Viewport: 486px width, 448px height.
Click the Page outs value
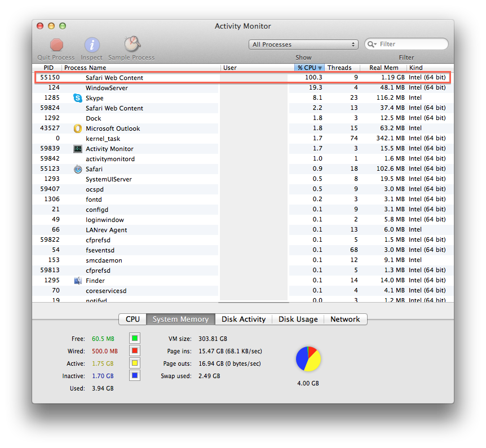point(229,363)
